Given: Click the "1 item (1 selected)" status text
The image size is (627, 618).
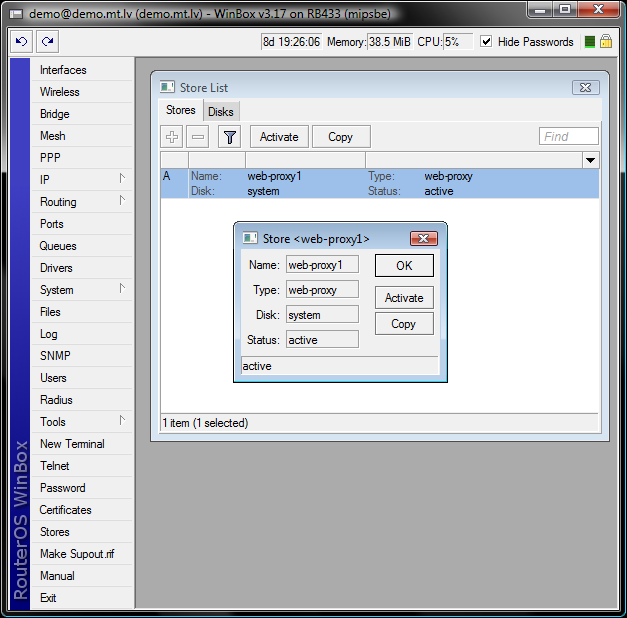Looking at the screenshot, I should [205, 423].
